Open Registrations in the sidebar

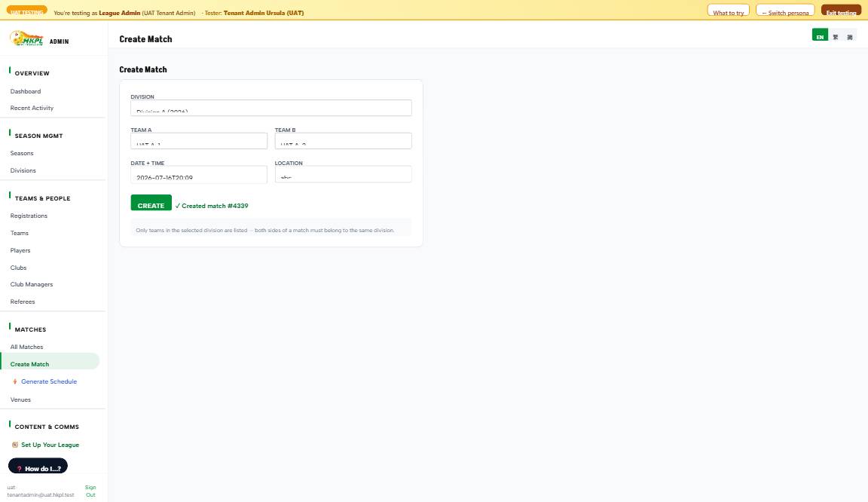click(29, 216)
